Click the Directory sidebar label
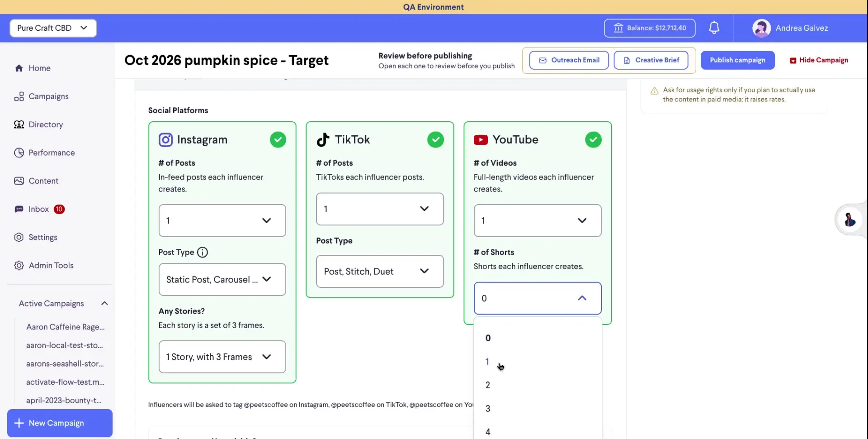868x439 pixels. (46, 124)
